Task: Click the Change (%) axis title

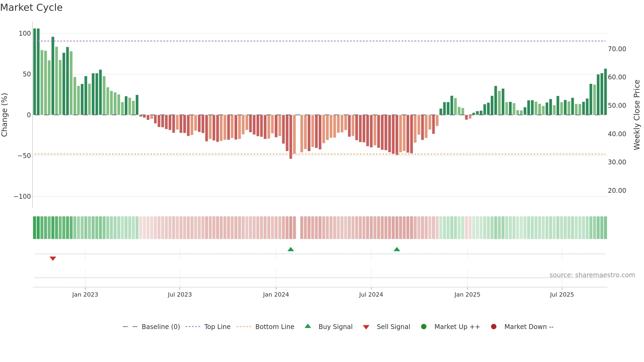Action: (x=4, y=115)
